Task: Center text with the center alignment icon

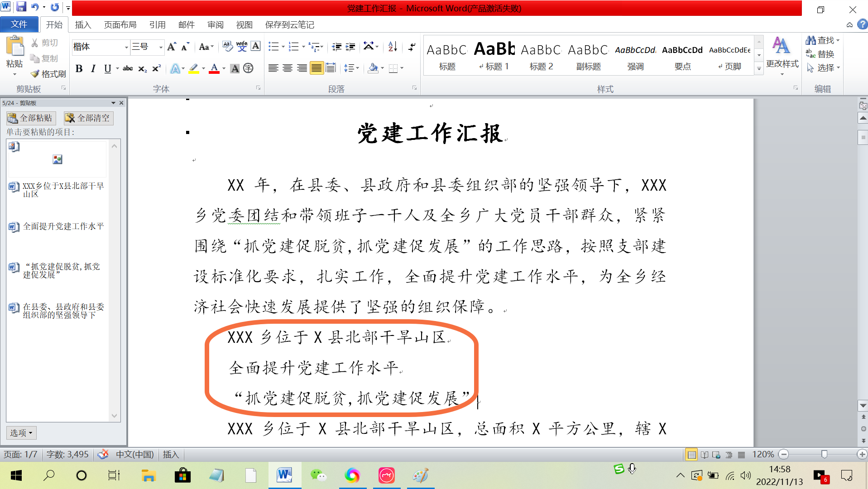Action: [288, 68]
